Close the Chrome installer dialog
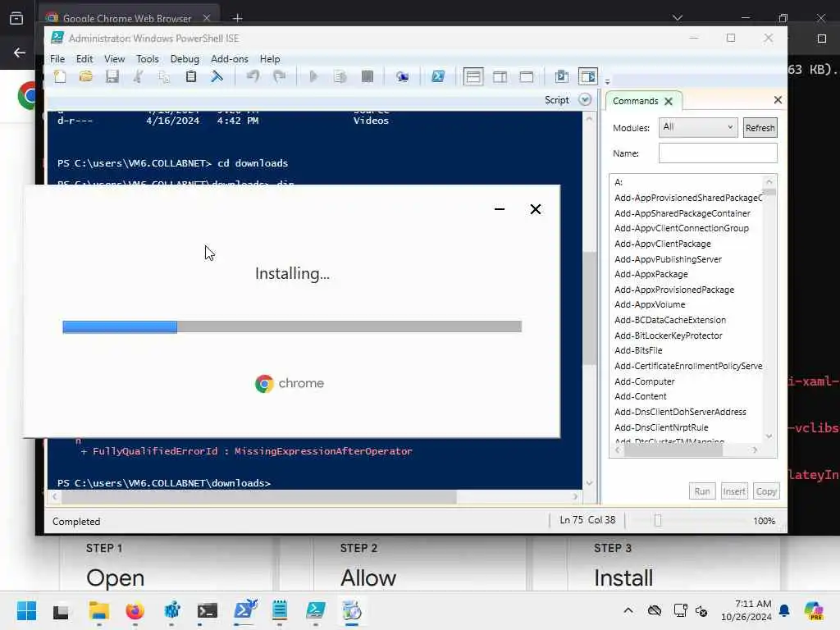This screenshot has height=630, width=840. [535, 209]
